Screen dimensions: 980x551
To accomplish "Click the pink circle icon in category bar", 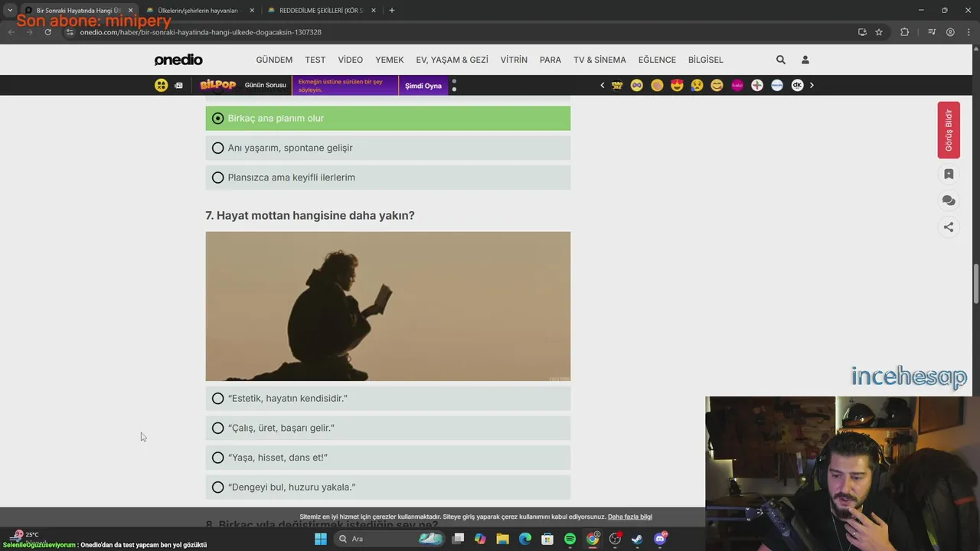I will (737, 85).
